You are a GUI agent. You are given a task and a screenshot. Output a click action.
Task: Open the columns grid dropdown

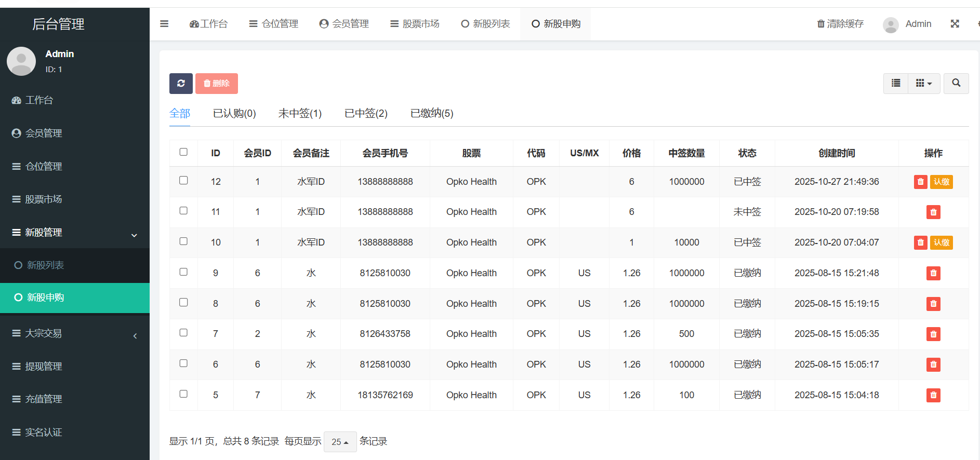923,83
